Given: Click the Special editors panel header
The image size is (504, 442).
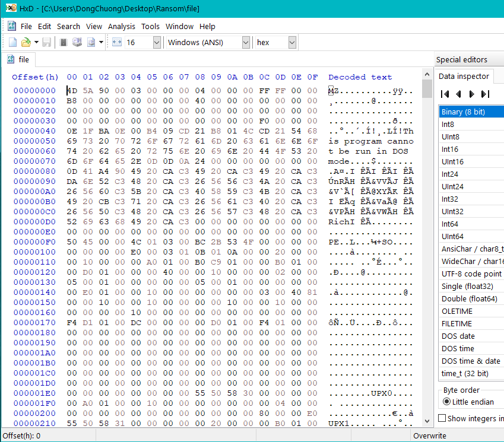Looking at the screenshot, I should [x=462, y=60].
